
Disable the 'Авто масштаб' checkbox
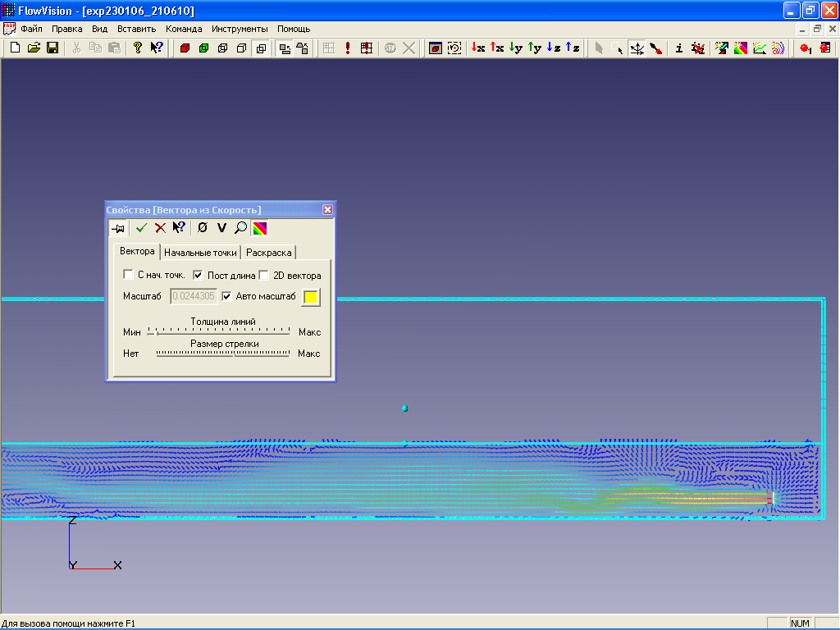[227, 296]
